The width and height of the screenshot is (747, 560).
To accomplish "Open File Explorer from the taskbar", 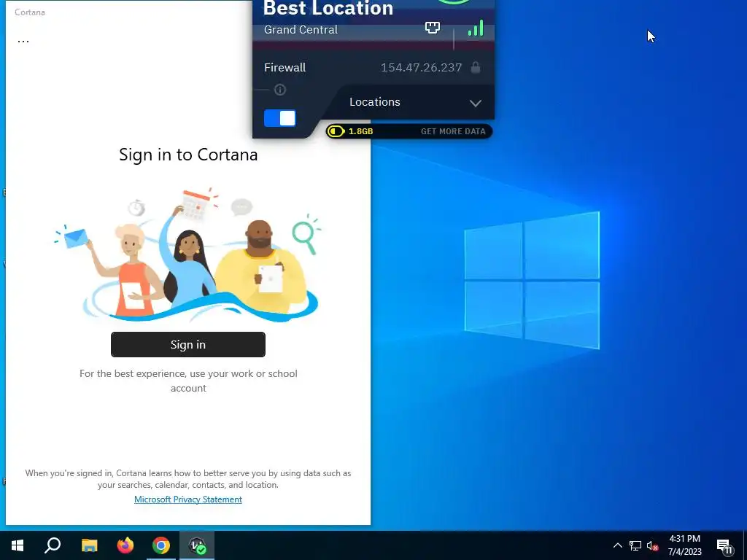I will point(89,545).
